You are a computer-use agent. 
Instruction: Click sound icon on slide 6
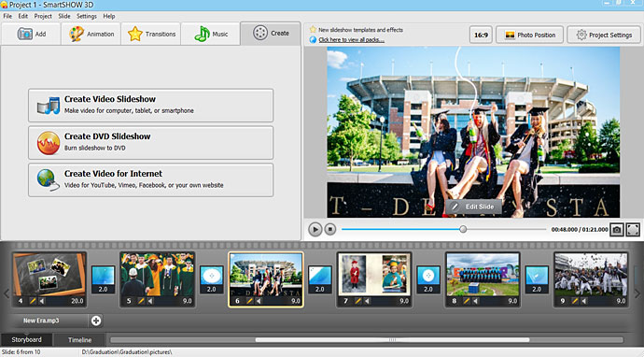pyautogui.click(x=259, y=301)
